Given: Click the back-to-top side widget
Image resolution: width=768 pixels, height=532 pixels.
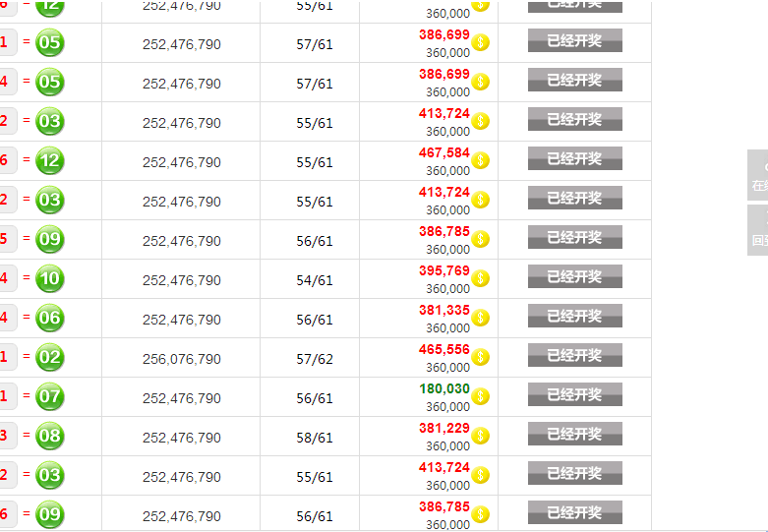Looking at the screenshot, I should 758,230.
